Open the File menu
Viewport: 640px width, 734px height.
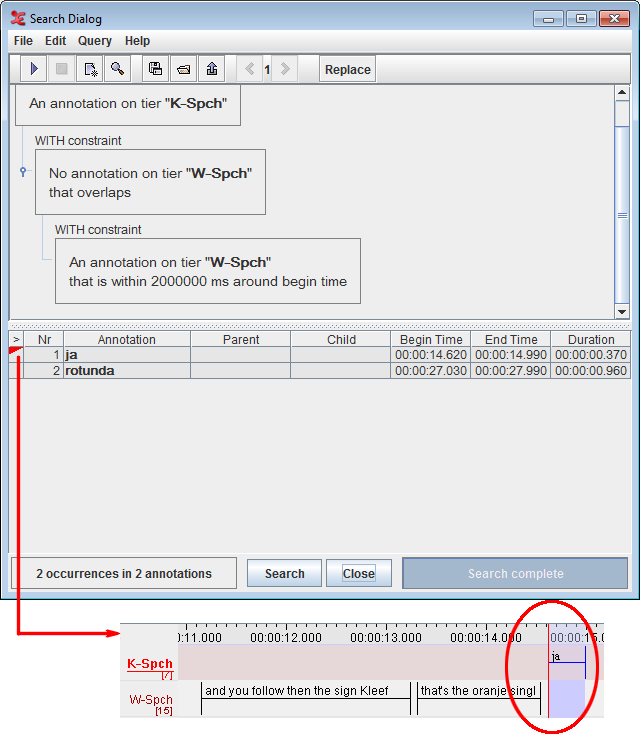(x=23, y=41)
